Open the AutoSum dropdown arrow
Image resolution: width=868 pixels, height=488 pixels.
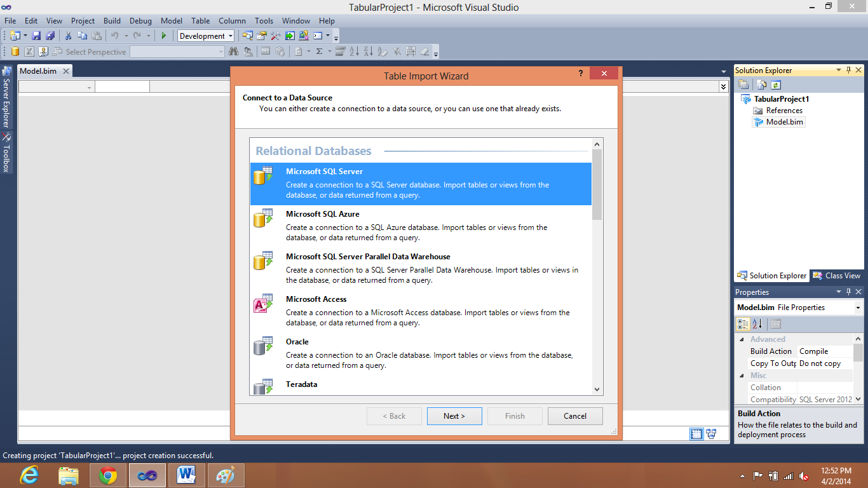(x=329, y=52)
